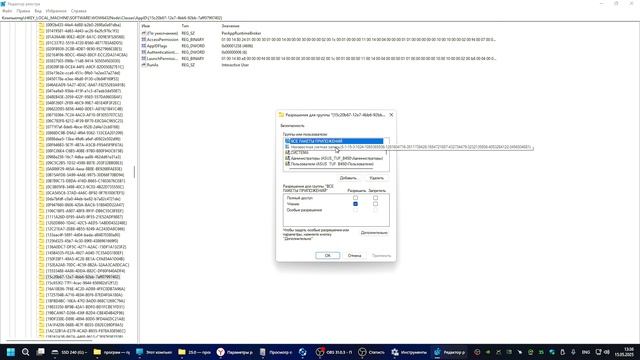Confirm with the ОК button

[x=327, y=256]
